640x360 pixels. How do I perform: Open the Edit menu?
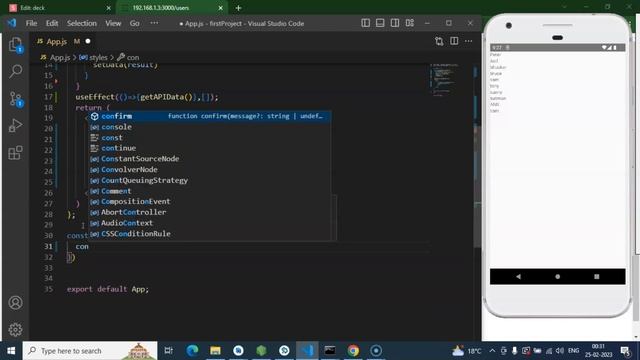[52, 23]
